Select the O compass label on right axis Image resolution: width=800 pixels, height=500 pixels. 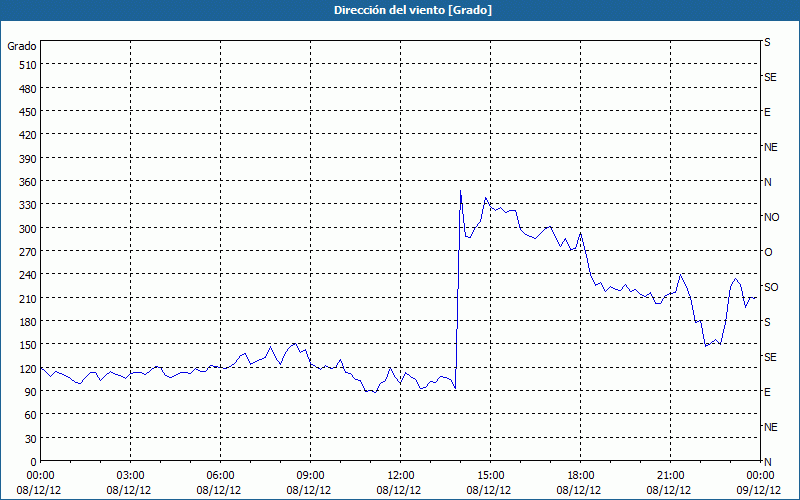768,252
